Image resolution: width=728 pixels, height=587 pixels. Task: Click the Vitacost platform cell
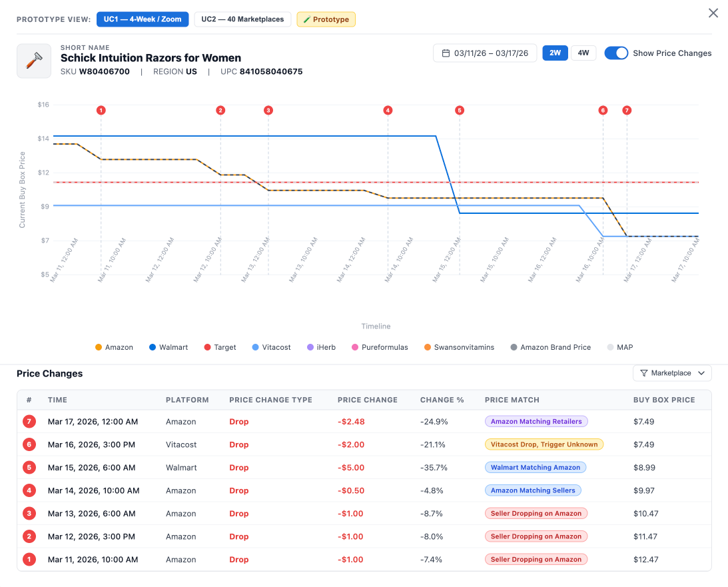pyautogui.click(x=181, y=444)
